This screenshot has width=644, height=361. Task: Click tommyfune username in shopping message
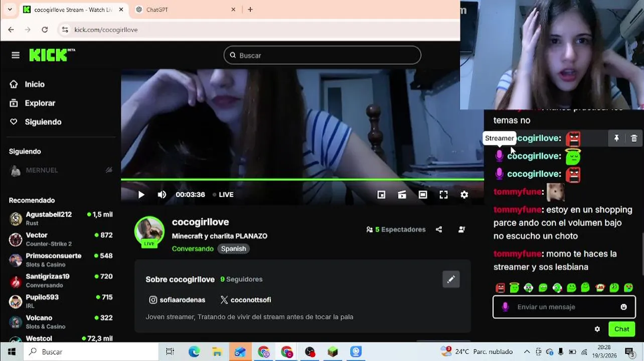(517, 210)
